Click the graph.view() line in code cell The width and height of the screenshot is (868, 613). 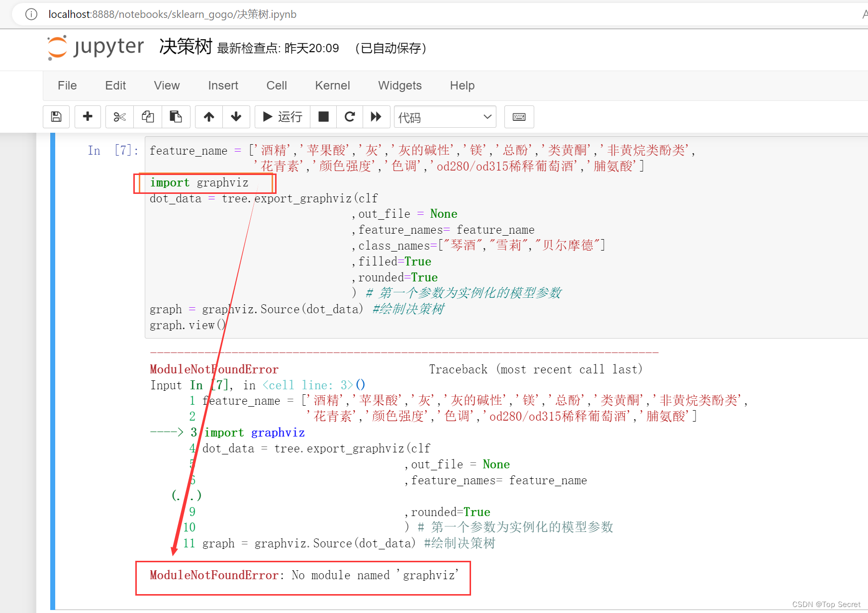[x=188, y=325]
